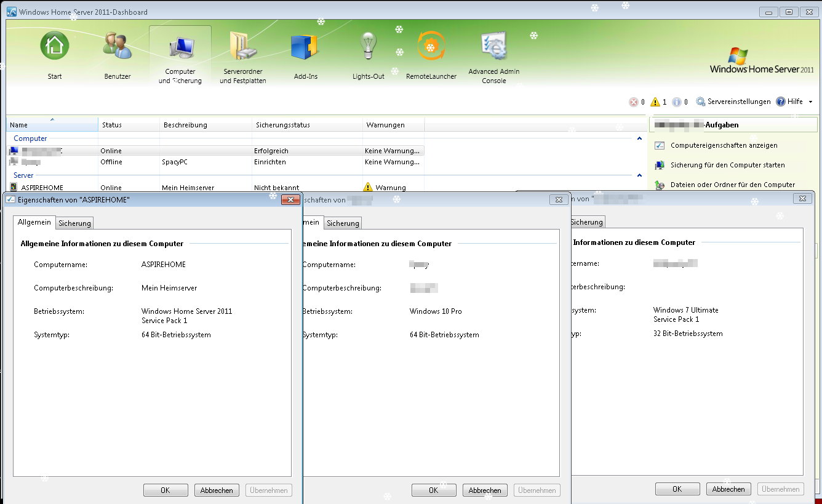Sort by the Warnungen column header

click(394, 125)
